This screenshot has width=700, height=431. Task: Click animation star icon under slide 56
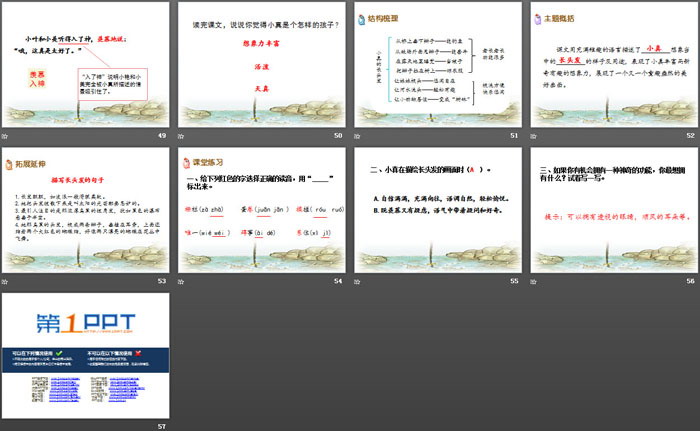pos(533,281)
